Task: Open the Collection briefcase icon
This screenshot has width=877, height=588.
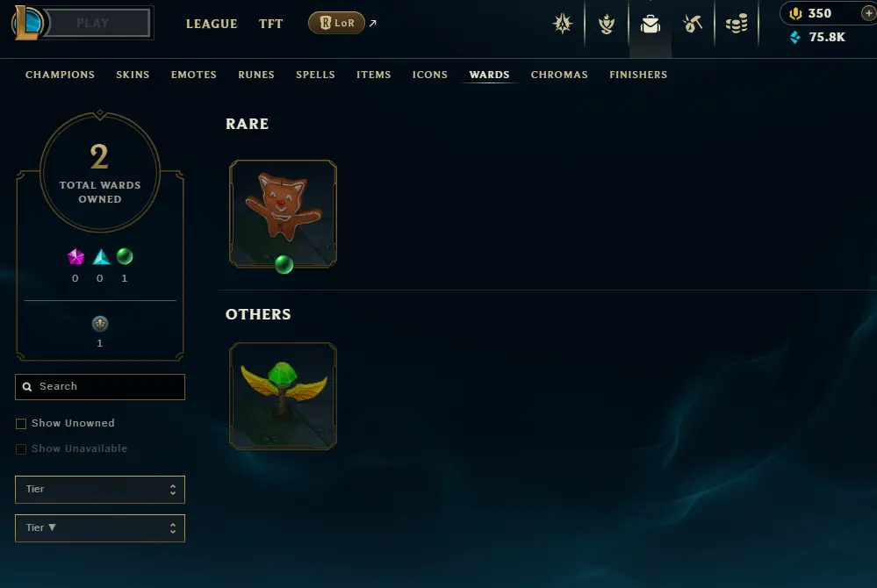Action: tap(650, 24)
